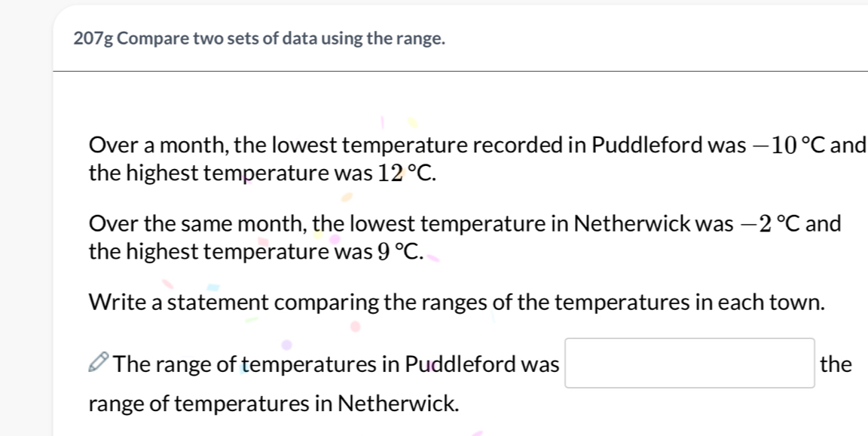This screenshot has width=868, height=436.
Task: Click the word 'the' after the answer box
Action: (836, 365)
